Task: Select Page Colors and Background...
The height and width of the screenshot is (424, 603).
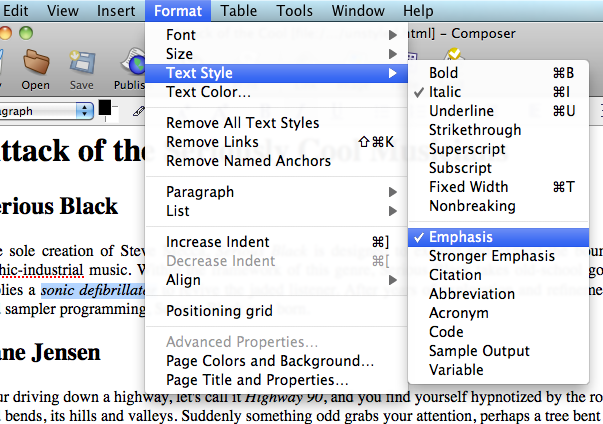Action: coord(270,361)
